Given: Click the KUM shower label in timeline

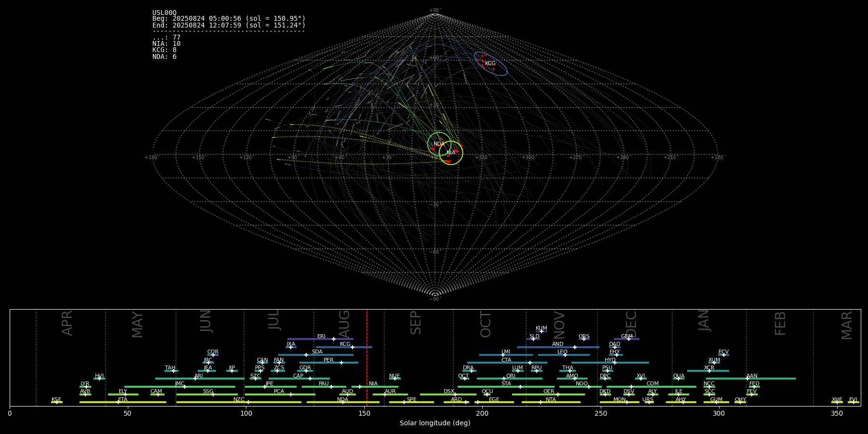Looking at the screenshot, I should pyautogui.click(x=542, y=328).
